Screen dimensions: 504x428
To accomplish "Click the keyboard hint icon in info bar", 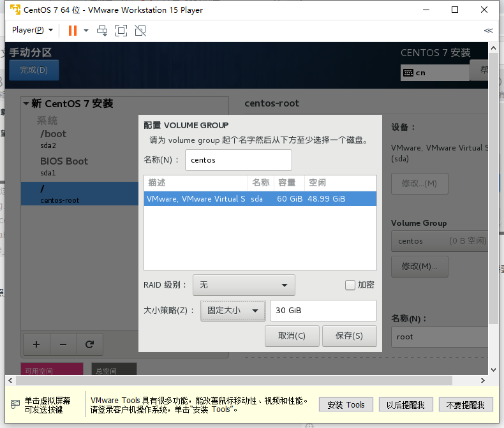I will (15, 404).
